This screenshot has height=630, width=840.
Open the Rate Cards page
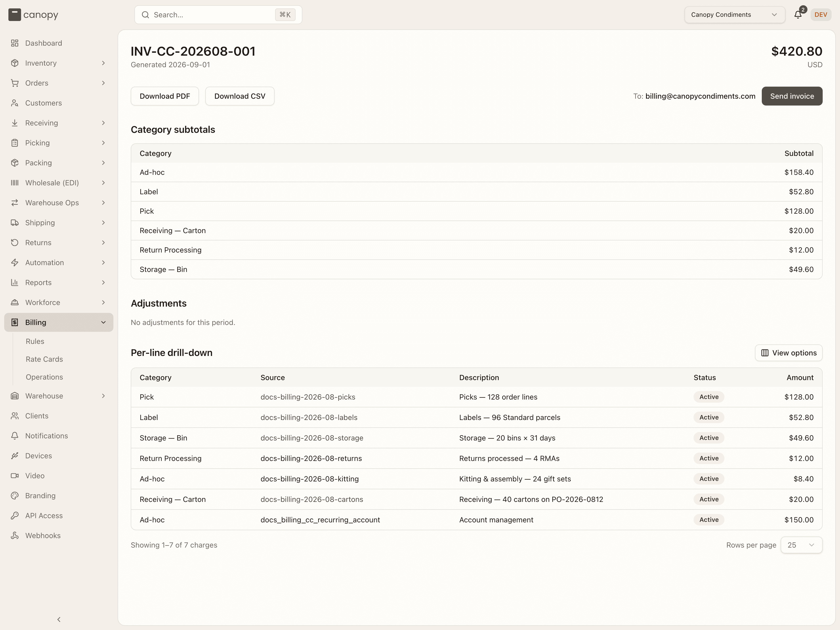[44, 359]
